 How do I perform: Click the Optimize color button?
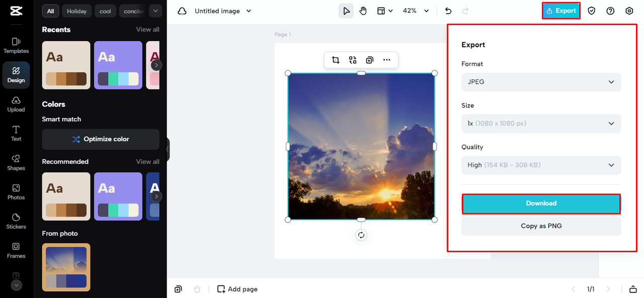(x=101, y=139)
